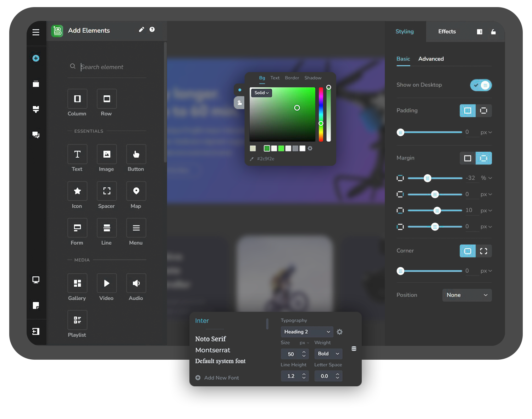Viewport: 532px width, 419px height.
Task: Switch Corner to individual corners mode
Action: (x=483, y=251)
